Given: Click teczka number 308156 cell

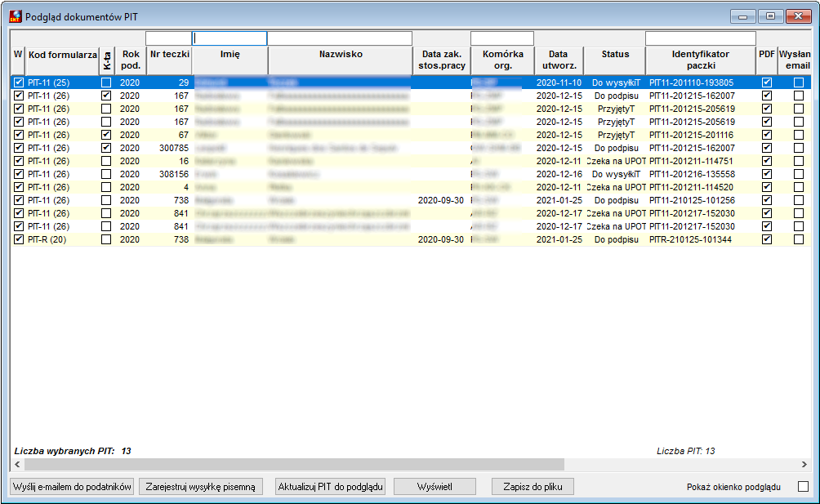Looking at the screenshot, I should (x=174, y=174).
